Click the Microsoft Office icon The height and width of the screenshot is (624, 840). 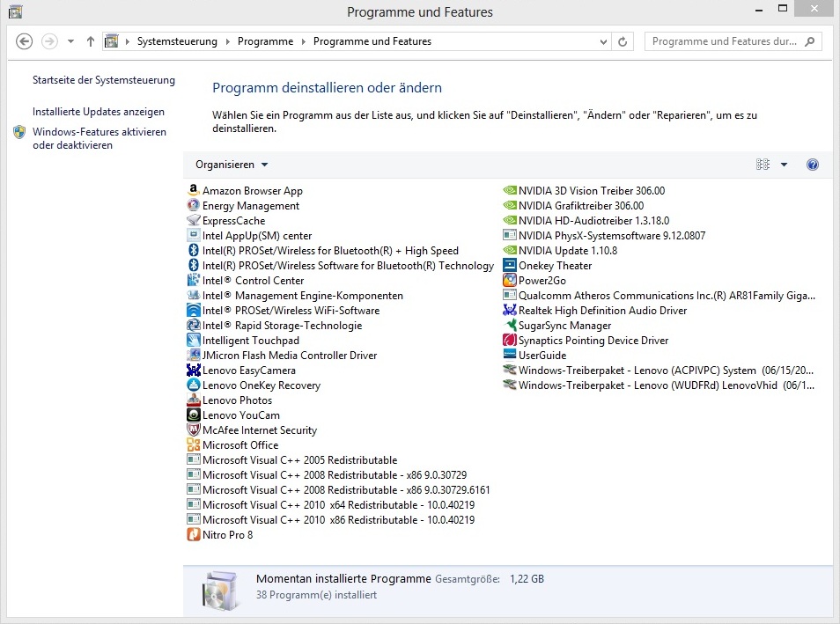pos(194,445)
